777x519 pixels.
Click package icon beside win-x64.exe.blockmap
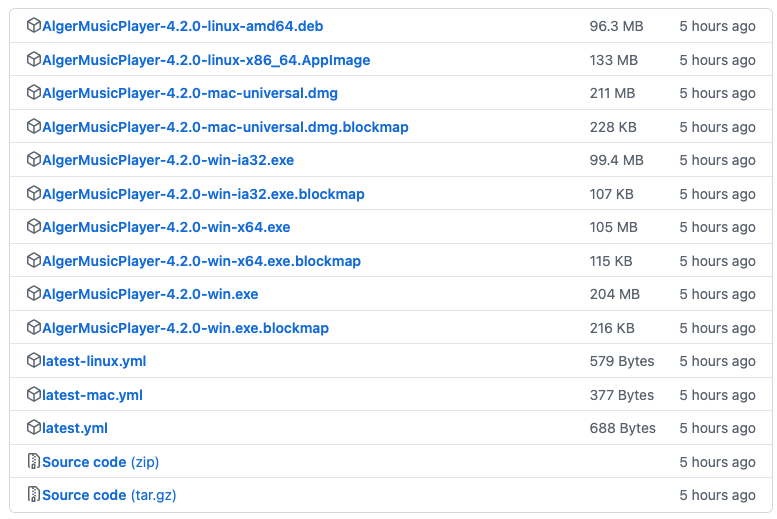(x=33, y=260)
